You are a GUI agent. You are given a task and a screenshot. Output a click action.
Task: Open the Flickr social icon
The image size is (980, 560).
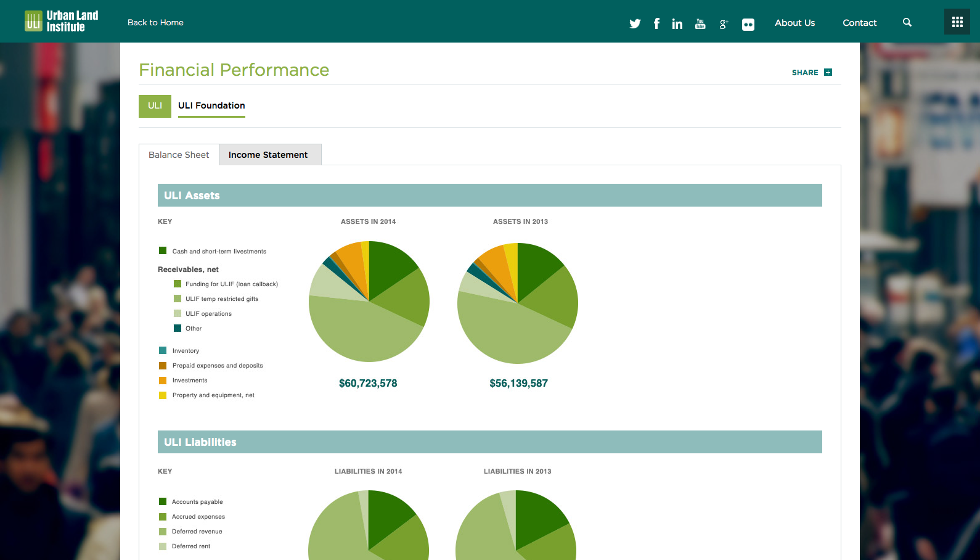748,24
